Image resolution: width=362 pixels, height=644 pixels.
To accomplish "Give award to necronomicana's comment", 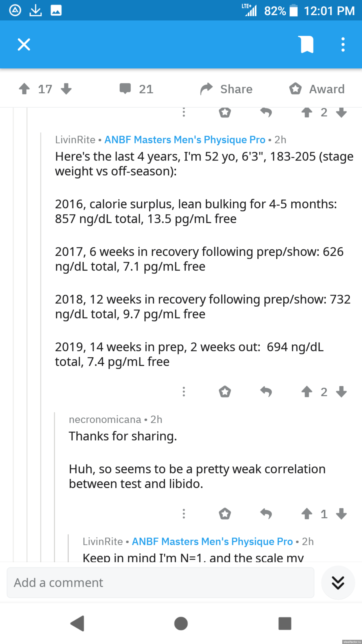I will pyautogui.click(x=225, y=514).
